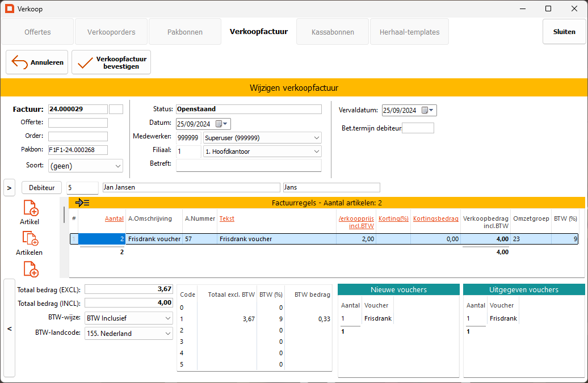Confirm invoice with Verkoopfactuur bevestigen

click(x=111, y=62)
